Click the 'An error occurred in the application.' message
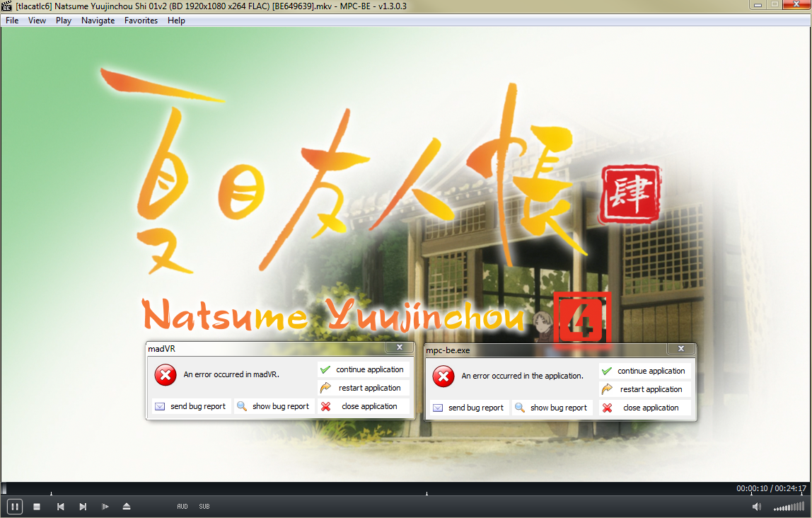 point(523,376)
